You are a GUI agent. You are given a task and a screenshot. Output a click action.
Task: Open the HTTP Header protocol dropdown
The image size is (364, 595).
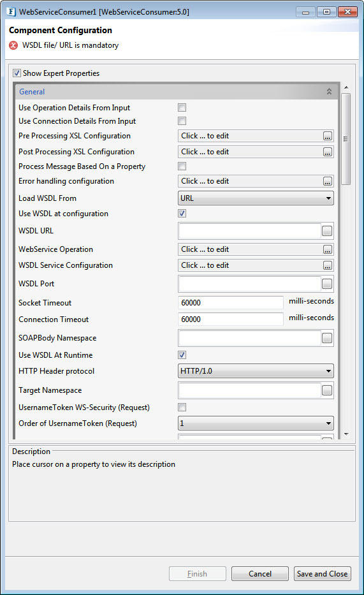click(x=256, y=371)
